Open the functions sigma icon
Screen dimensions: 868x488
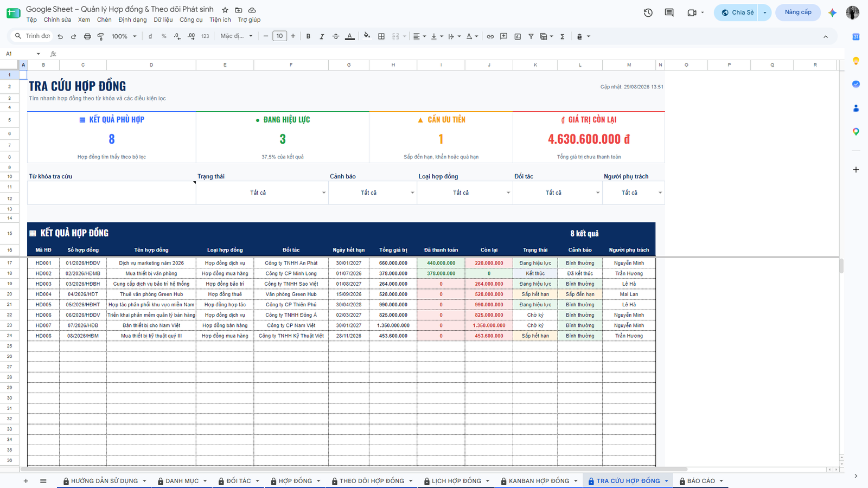click(x=563, y=36)
